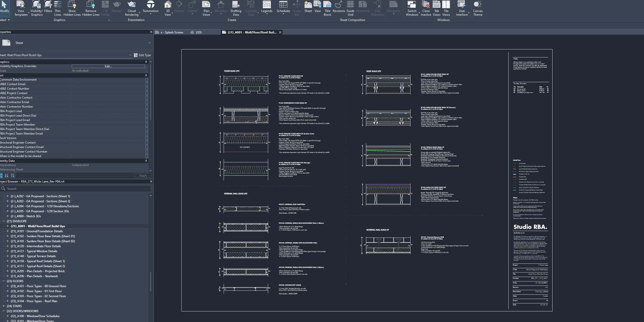Viewport: 644px width, 322px height.
Task: Click the Sheet Composition View tool
Action: 317,7
